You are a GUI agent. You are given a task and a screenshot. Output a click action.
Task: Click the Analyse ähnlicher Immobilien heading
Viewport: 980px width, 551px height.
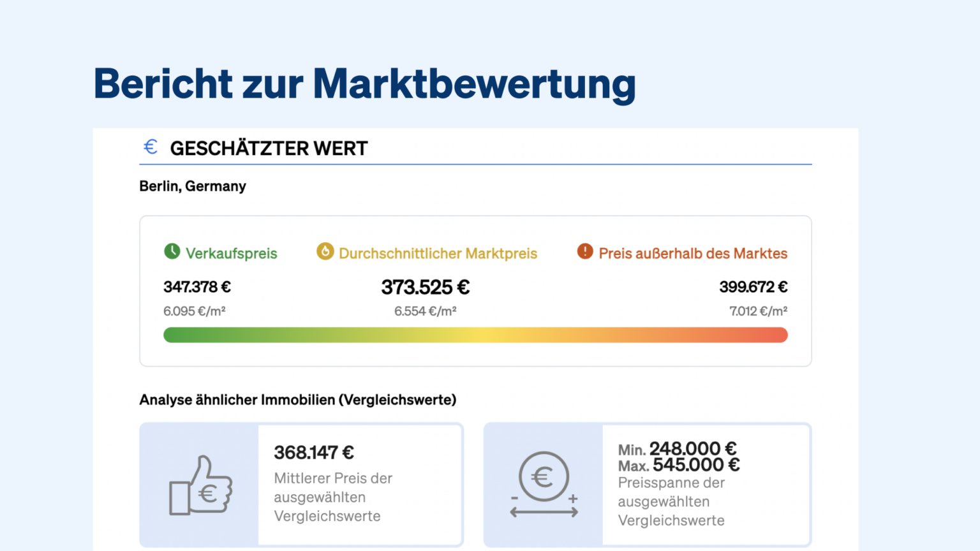click(x=298, y=400)
